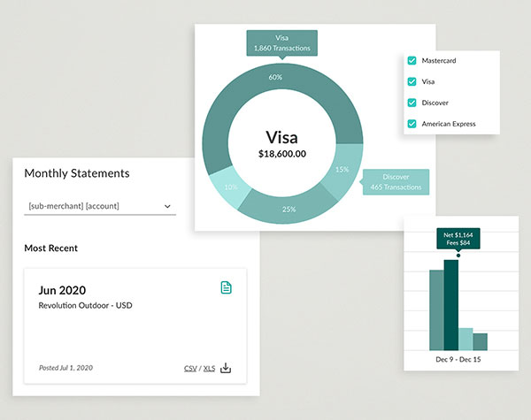
Task: Toggle the American Express checkbox
Action: [x=412, y=124]
